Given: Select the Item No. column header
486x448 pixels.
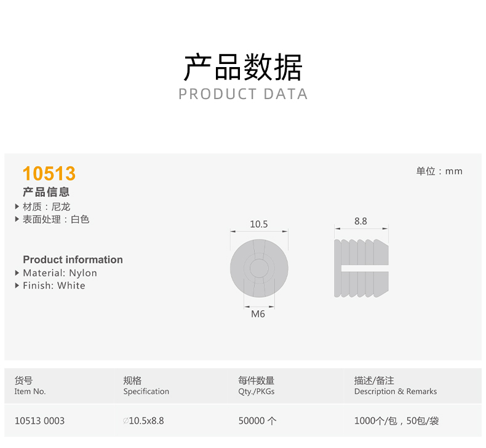Looking at the screenshot, I should point(30,391).
